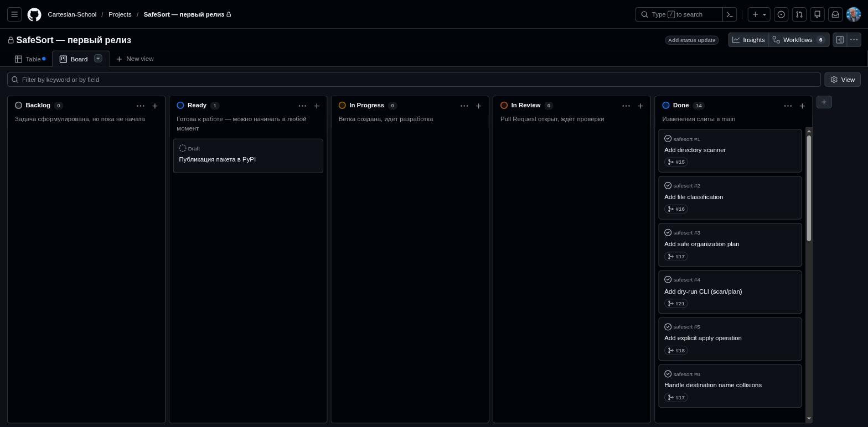Open project Insights
This screenshot has width=868, height=427.
coord(748,40)
